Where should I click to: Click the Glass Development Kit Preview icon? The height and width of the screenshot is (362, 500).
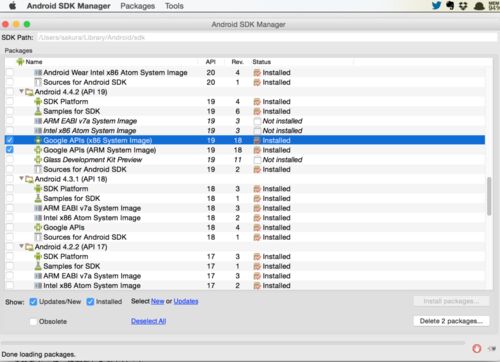click(x=38, y=160)
